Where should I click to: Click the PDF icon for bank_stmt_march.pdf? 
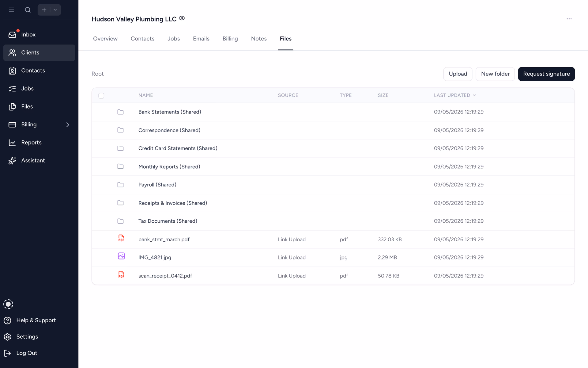point(121,238)
